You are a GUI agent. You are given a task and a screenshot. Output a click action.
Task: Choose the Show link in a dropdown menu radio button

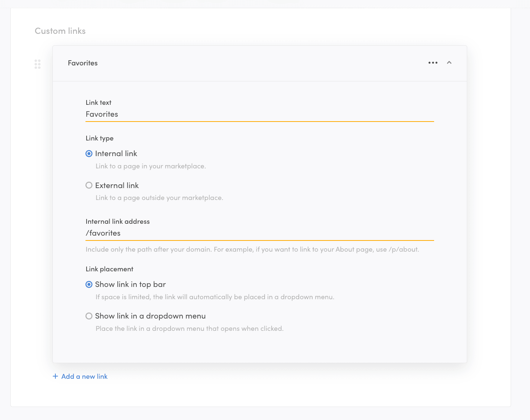coord(89,316)
